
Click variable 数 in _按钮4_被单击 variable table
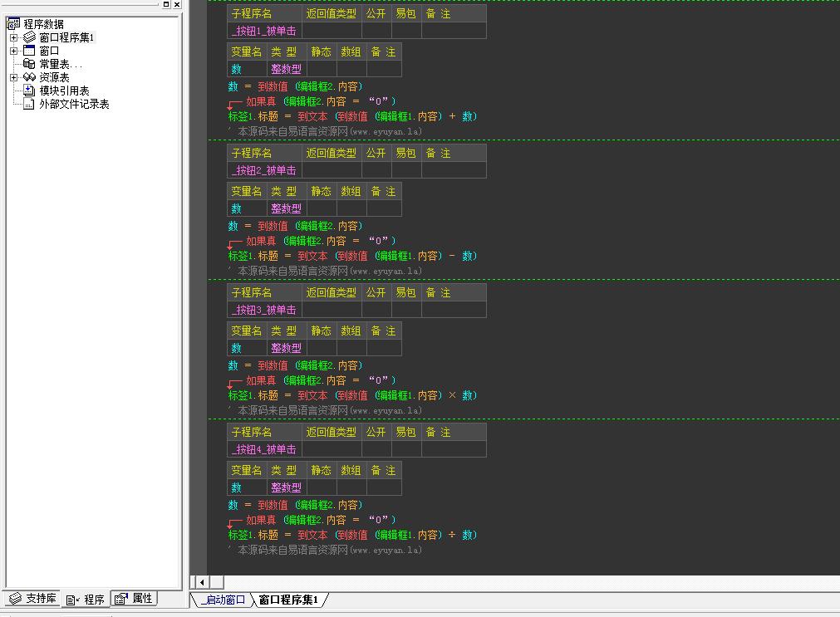[x=236, y=488]
